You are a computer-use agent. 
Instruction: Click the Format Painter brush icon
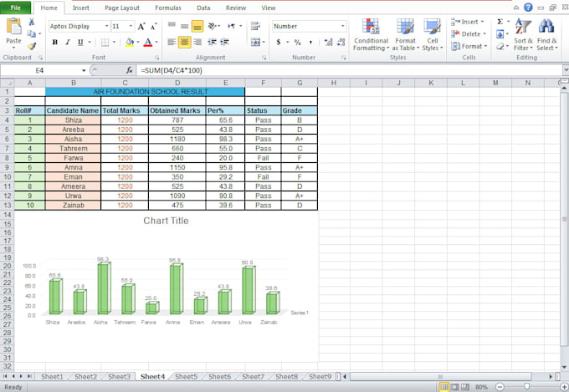coord(32,46)
